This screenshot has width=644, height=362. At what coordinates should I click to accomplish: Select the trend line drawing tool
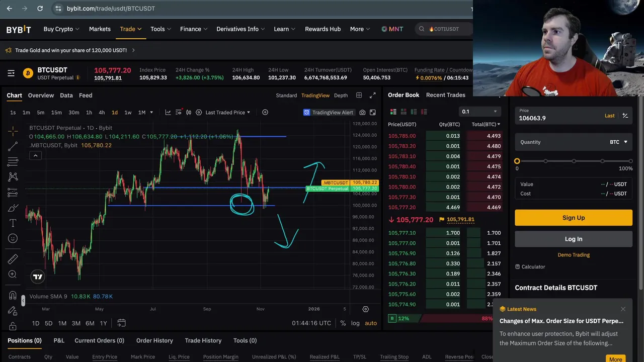(x=13, y=146)
